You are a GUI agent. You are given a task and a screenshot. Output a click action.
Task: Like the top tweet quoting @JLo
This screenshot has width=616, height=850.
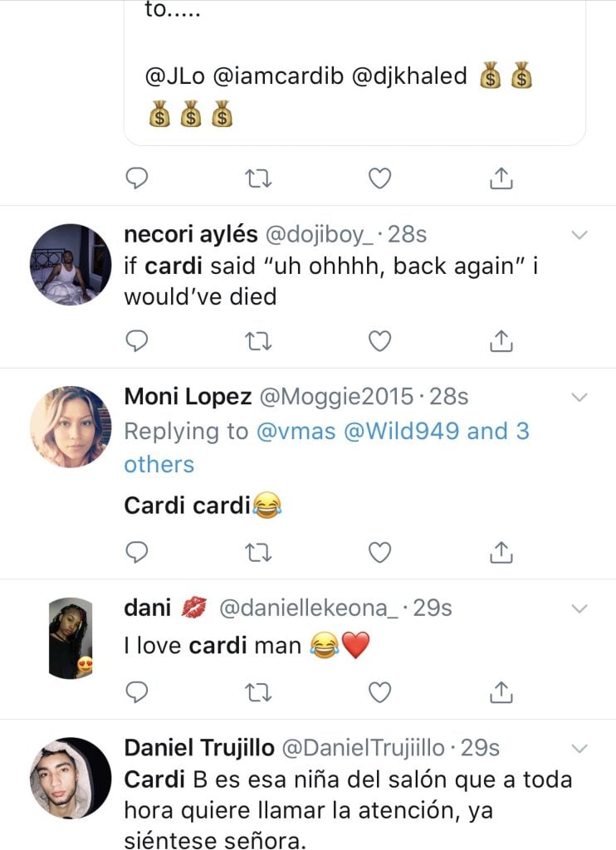click(x=379, y=178)
